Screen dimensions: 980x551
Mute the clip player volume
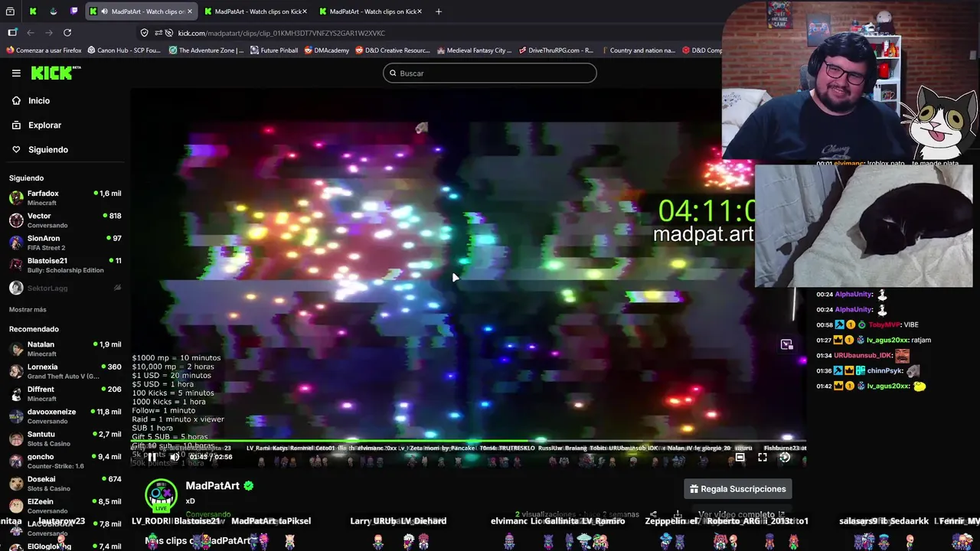pyautogui.click(x=175, y=457)
